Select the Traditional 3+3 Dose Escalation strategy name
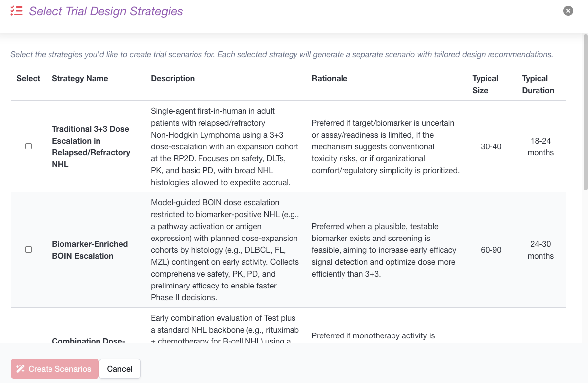This screenshot has height=383, width=588. tap(91, 146)
